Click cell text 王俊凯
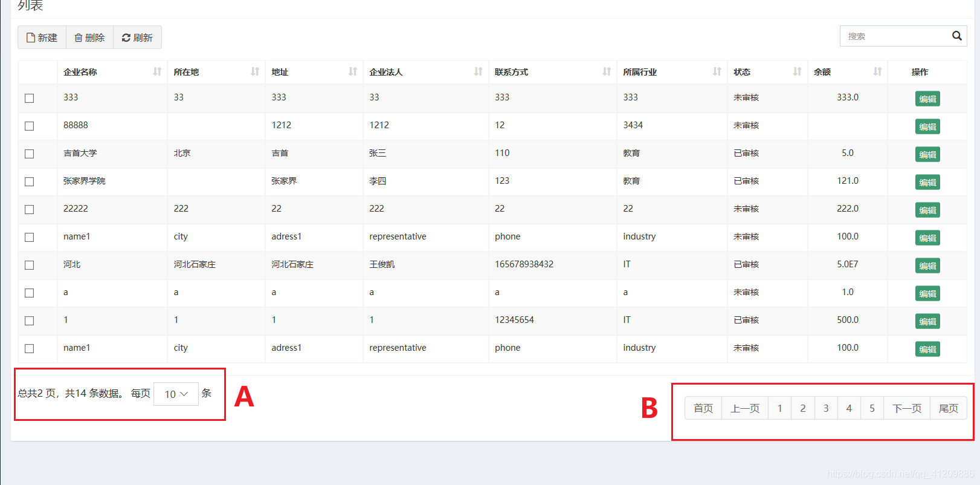This screenshot has height=485, width=980. tap(382, 264)
